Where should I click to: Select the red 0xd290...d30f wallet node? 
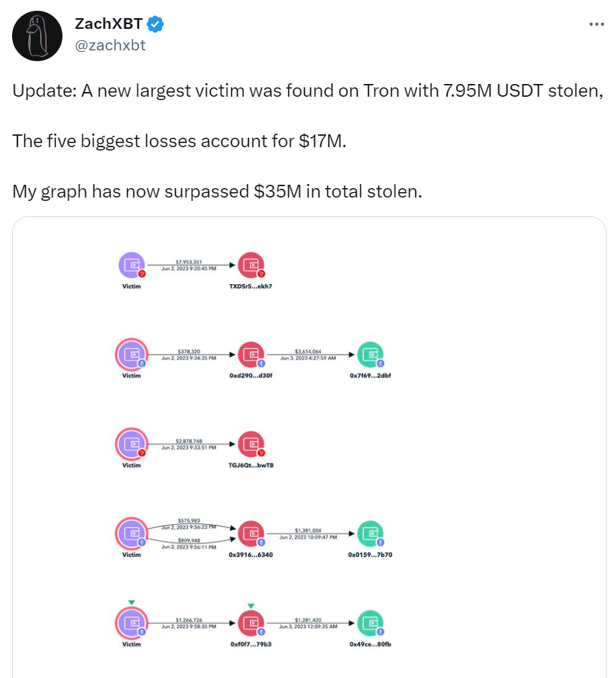251,355
